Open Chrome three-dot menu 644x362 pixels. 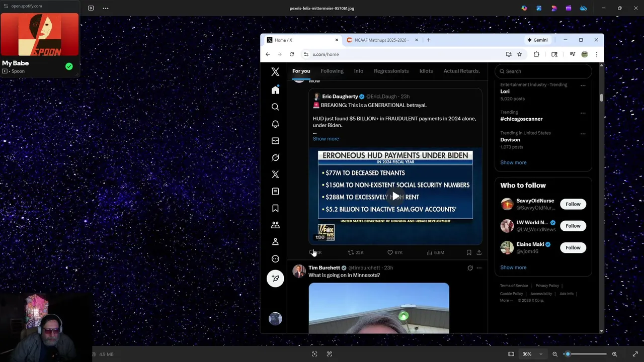click(596, 54)
